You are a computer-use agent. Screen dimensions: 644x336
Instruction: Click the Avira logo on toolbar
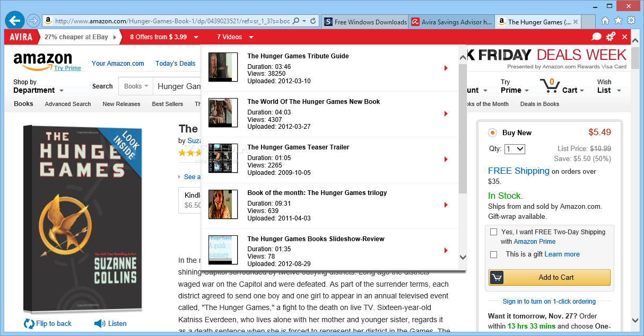(x=21, y=37)
